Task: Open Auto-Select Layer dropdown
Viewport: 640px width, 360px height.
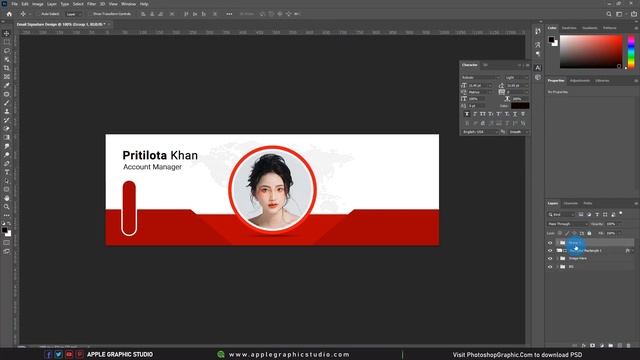Action: (x=73, y=14)
